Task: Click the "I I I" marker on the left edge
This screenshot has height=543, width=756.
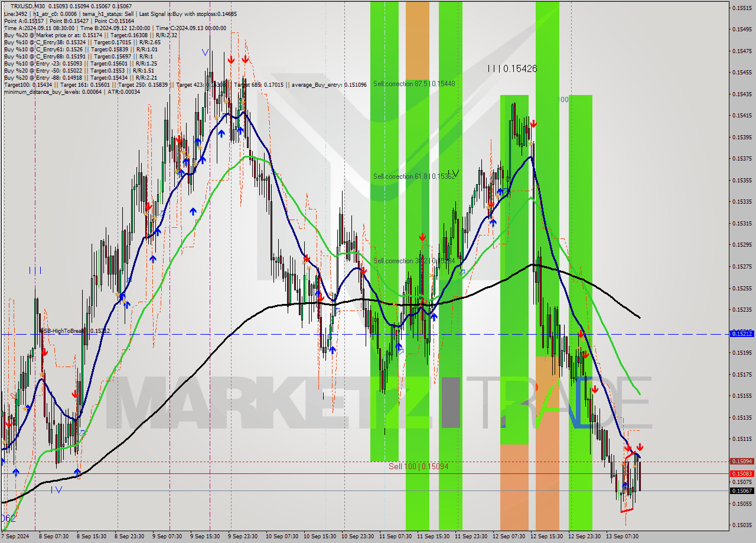Action: coord(34,270)
